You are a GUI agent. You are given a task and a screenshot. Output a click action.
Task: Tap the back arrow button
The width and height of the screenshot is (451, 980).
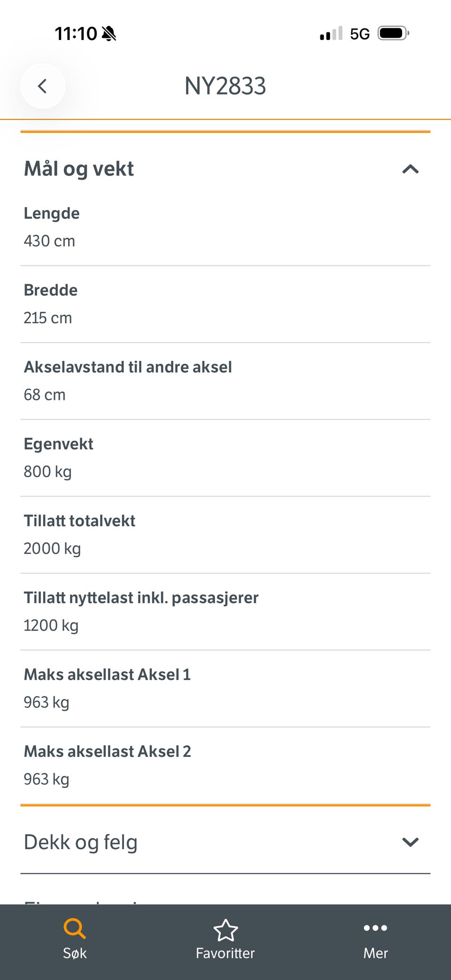[x=43, y=86]
